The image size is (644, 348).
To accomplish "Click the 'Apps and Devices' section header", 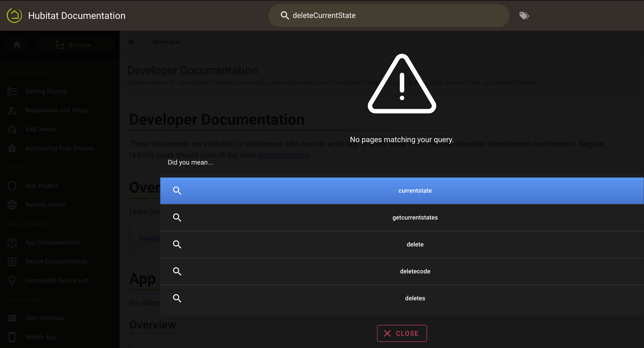I will (29, 224).
